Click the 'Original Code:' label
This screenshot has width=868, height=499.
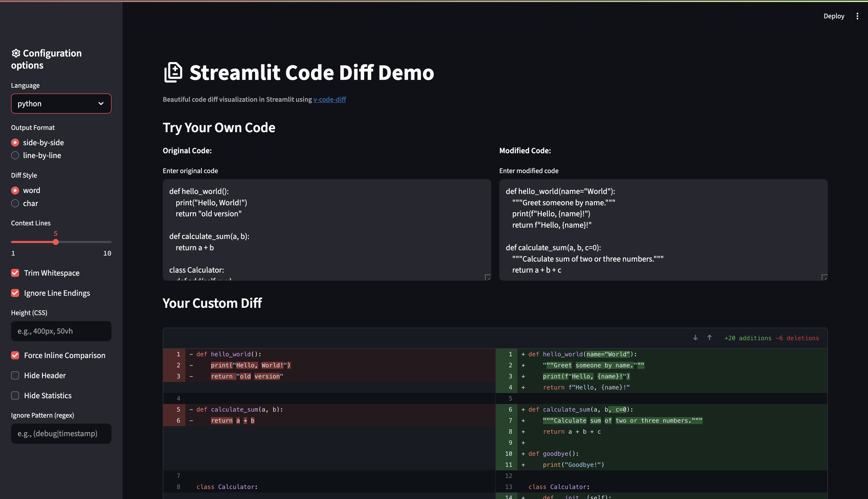click(x=187, y=151)
